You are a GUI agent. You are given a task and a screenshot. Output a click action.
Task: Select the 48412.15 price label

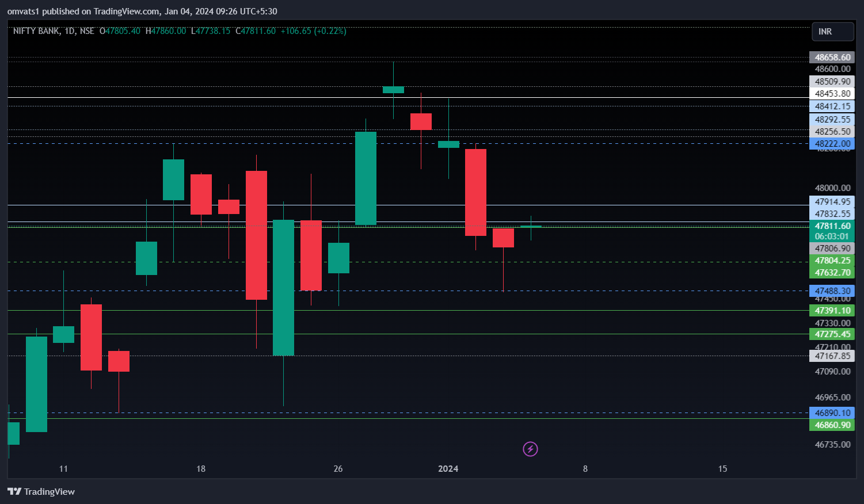832,106
